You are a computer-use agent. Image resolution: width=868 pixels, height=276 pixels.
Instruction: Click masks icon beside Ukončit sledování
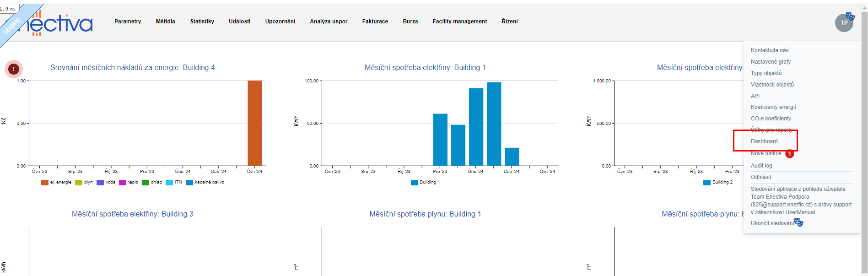(799, 223)
